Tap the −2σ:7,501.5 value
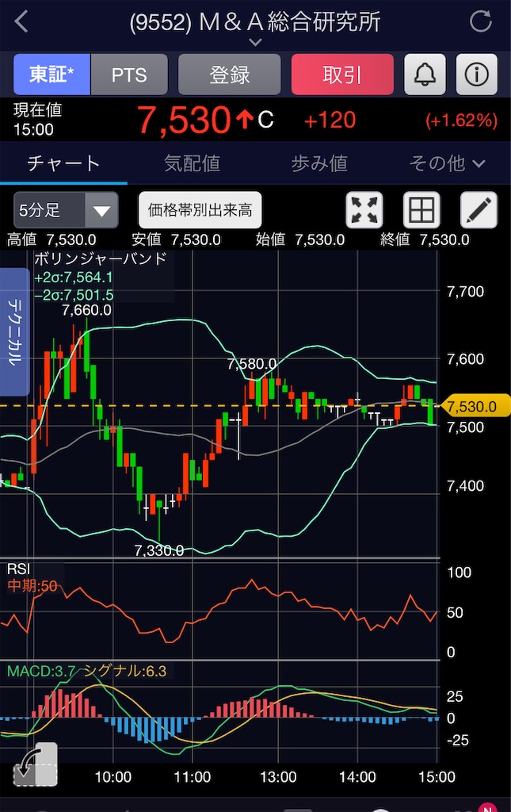511x812 pixels. click(x=74, y=295)
